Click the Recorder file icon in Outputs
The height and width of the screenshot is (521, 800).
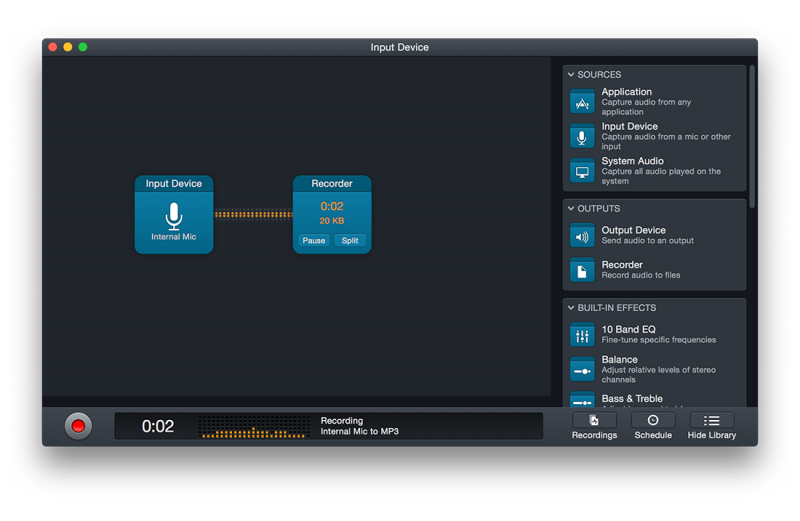point(582,271)
